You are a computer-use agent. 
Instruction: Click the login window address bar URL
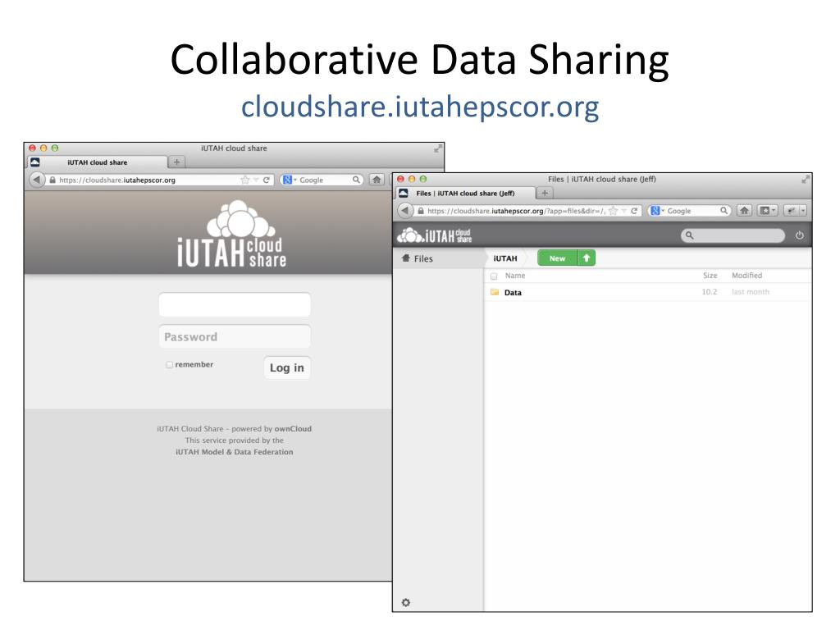tap(117, 180)
